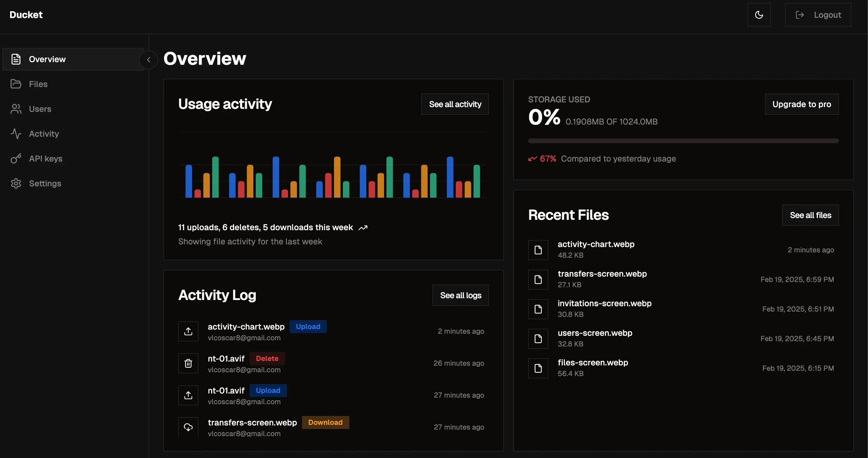Open Settings in the sidebar
The width and height of the screenshot is (868, 458).
73,183
